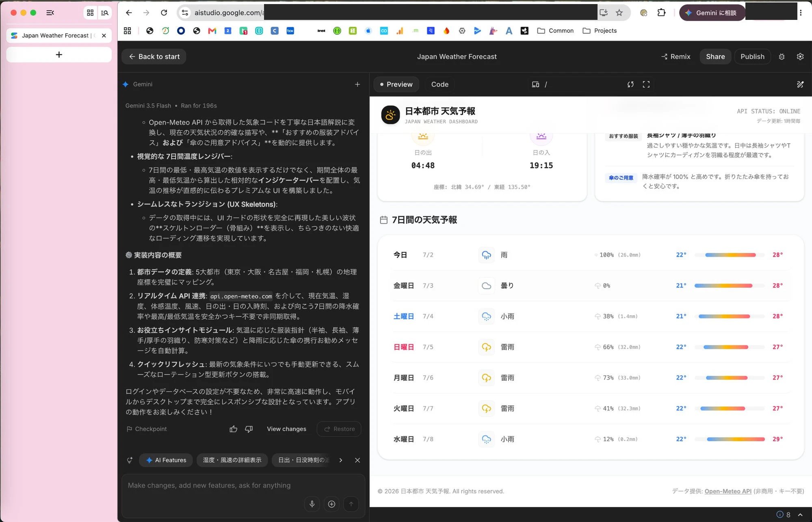The width and height of the screenshot is (812, 522).
Task: Select the Preview tab
Action: [x=396, y=84]
